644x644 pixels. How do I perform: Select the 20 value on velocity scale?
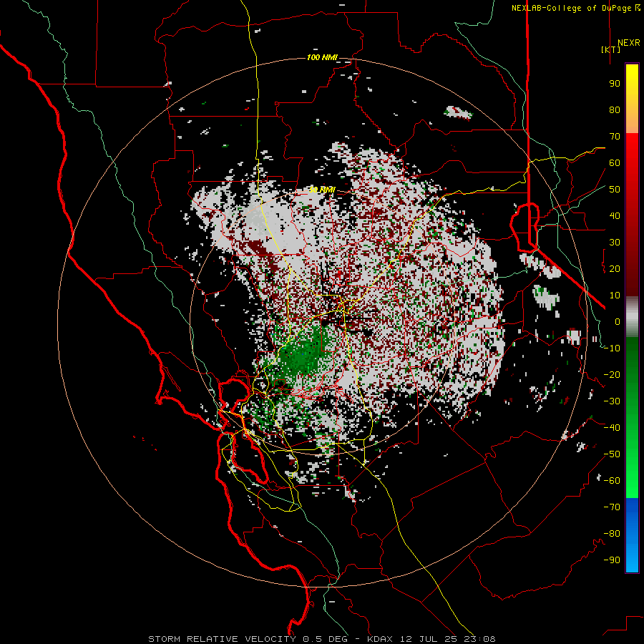click(615, 269)
